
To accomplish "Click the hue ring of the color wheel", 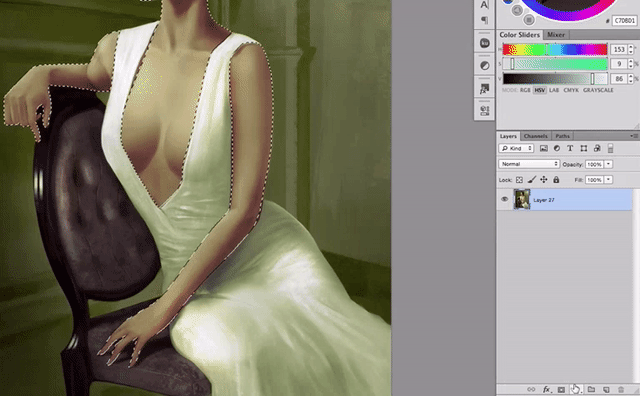I will click(x=568, y=15).
